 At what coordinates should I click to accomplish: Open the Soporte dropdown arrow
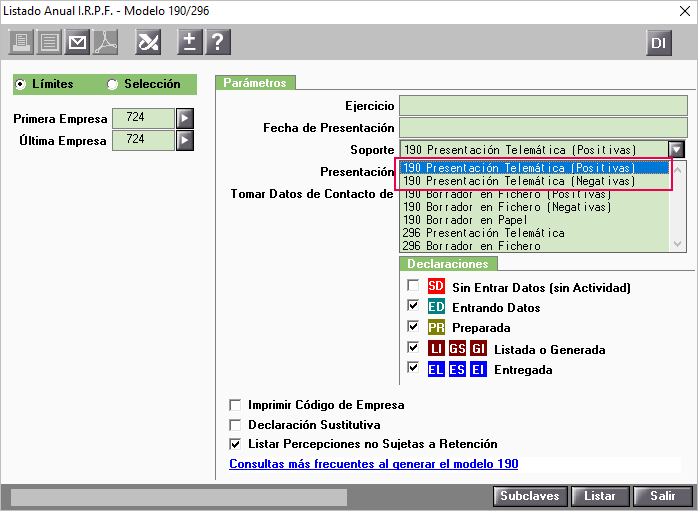676,150
